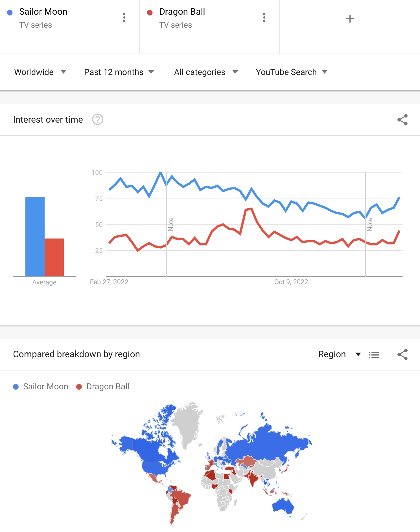This screenshot has height=532, width=420.
Task: Share the Compared breakdown by region card
Action: click(403, 354)
